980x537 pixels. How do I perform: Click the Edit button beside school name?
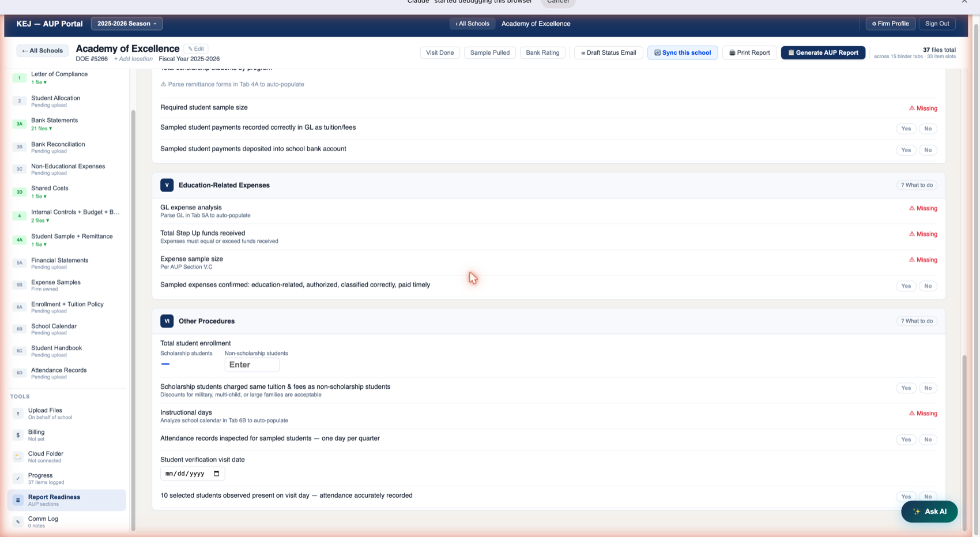click(x=196, y=48)
